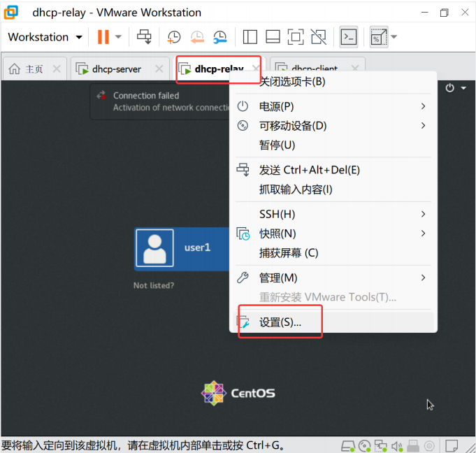The width and height of the screenshot is (476, 453).
Task: Click the greyed circular device status icon
Action: coord(429,446)
